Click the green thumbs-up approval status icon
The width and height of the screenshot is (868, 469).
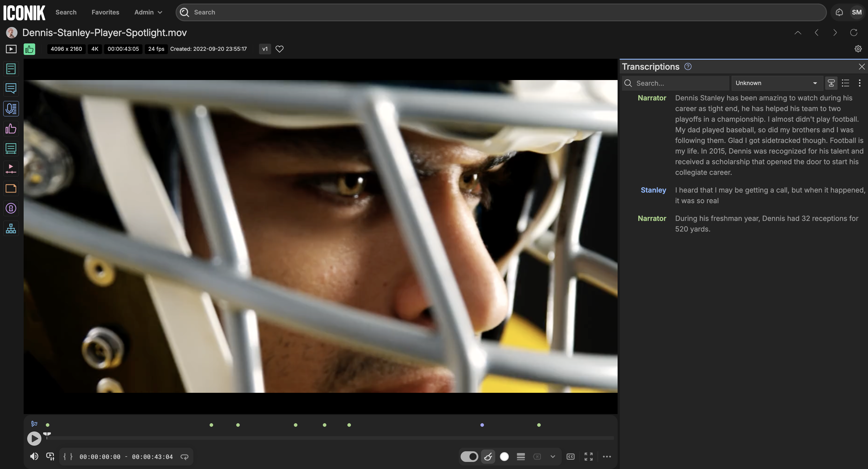click(x=29, y=49)
